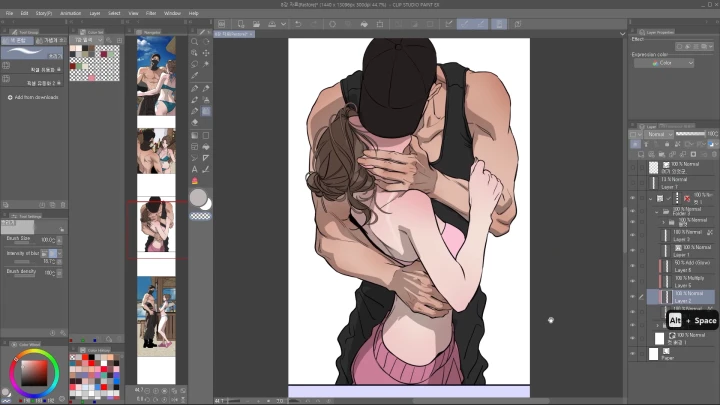The image size is (720, 405).
Task: Click Add from downloads
Action: click(33, 97)
